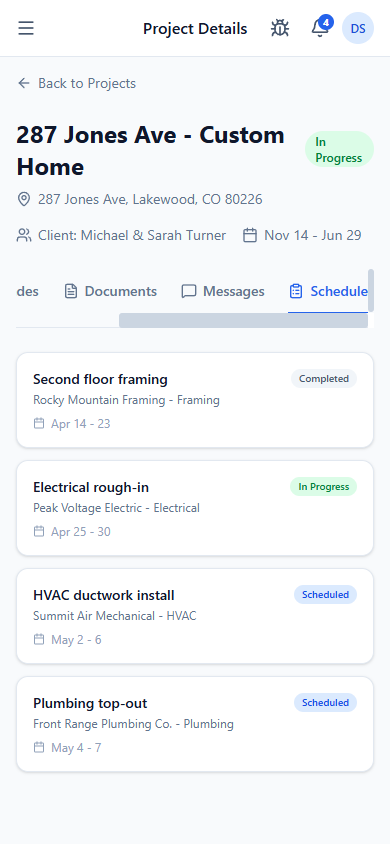The image size is (390, 844).
Task: Open the Second floor framing card
Action: click(x=195, y=400)
